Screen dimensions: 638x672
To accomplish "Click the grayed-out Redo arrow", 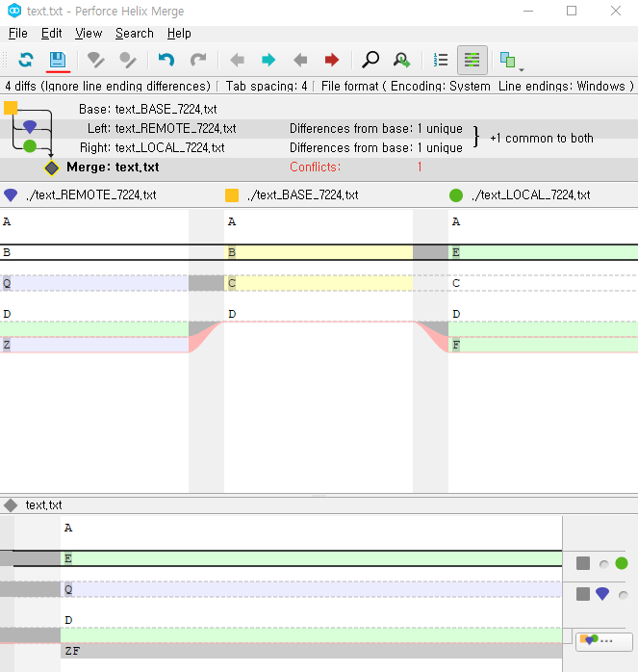I will pyautogui.click(x=198, y=60).
